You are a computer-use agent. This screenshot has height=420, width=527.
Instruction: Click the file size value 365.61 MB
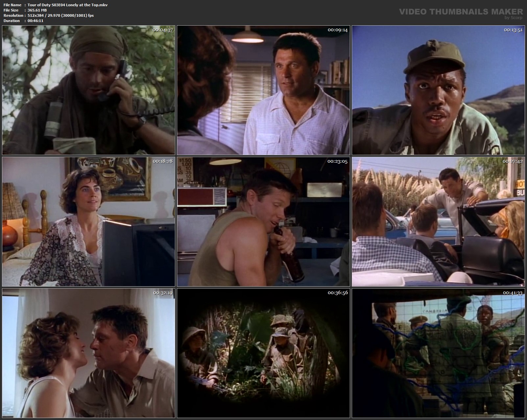37,10
